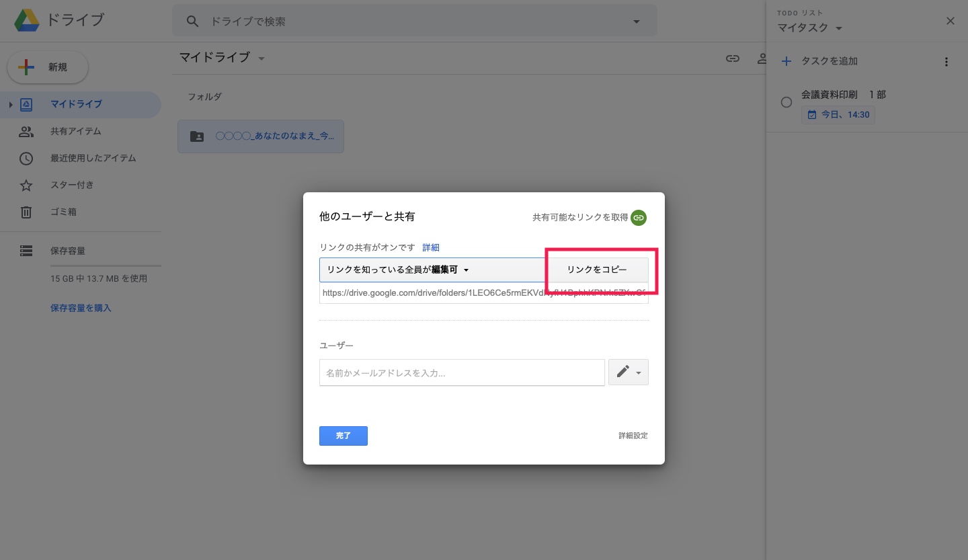Image resolution: width=968 pixels, height=560 pixels.
Task: Click the recent clock icon
Action: point(26,158)
